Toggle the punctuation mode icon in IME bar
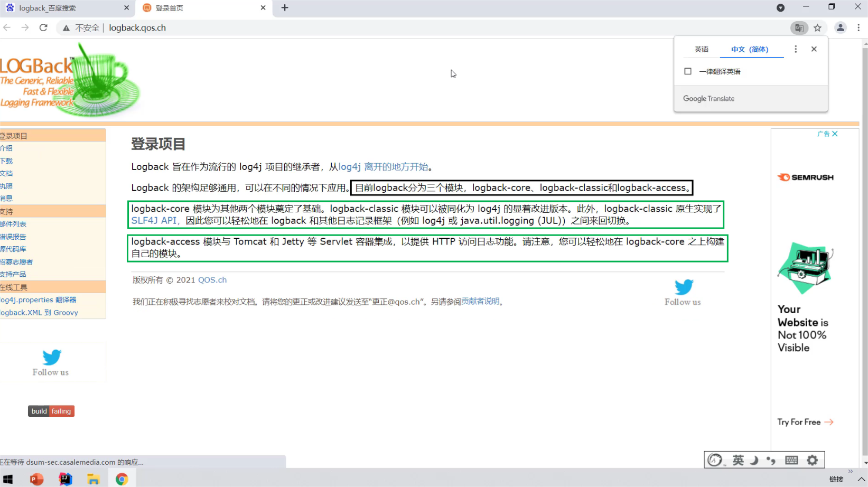Image resolution: width=868 pixels, height=487 pixels. click(771, 461)
